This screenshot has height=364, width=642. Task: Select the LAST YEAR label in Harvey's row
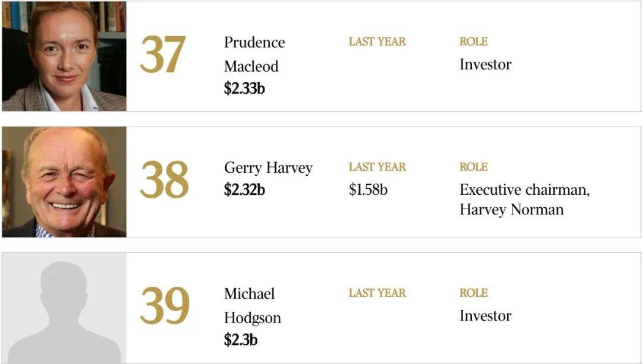[x=377, y=167]
